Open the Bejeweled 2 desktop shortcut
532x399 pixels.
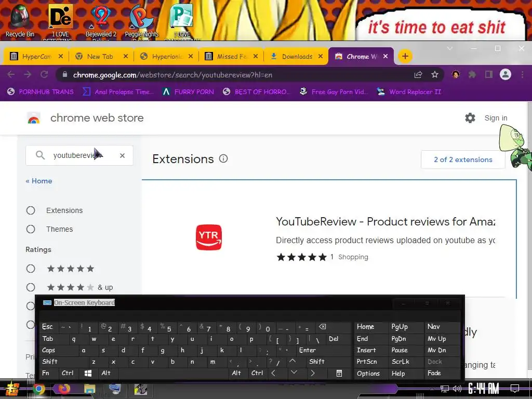(x=101, y=20)
